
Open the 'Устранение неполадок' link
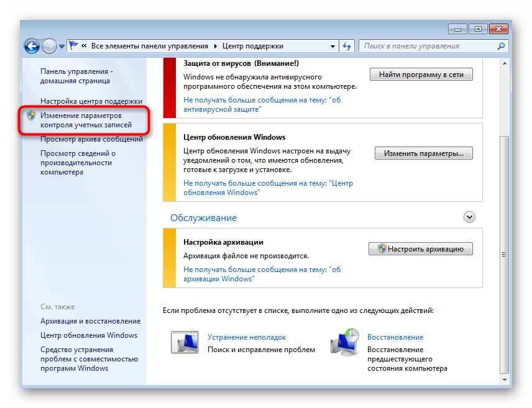coord(247,337)
